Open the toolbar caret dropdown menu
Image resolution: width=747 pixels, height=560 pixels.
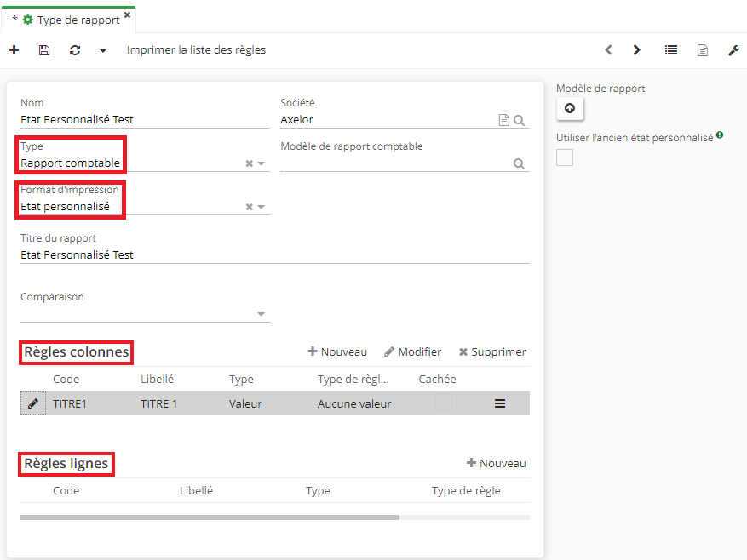103,50
